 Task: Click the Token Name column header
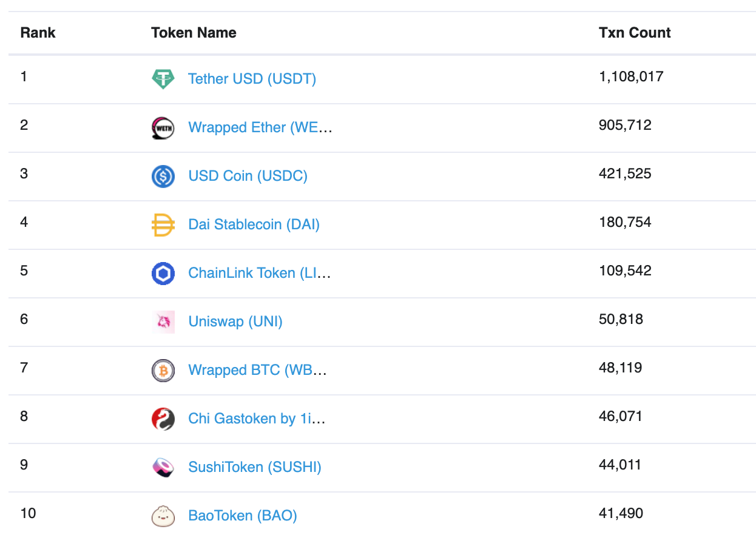pyautogui.click(x=194, y=33)
